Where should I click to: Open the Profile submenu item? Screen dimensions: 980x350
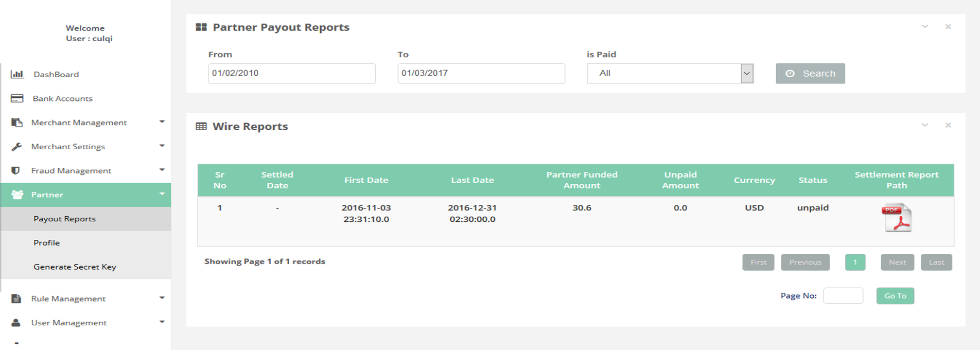(47, 243)
